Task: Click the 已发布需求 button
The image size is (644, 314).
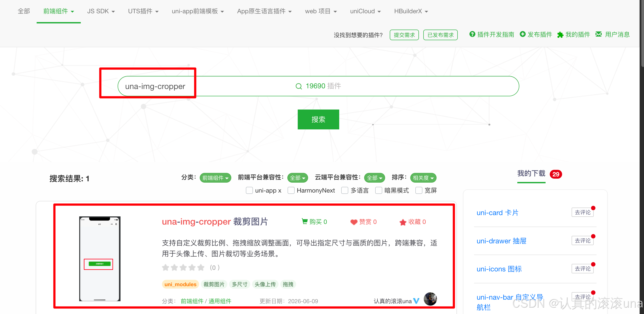Action: 441,35
